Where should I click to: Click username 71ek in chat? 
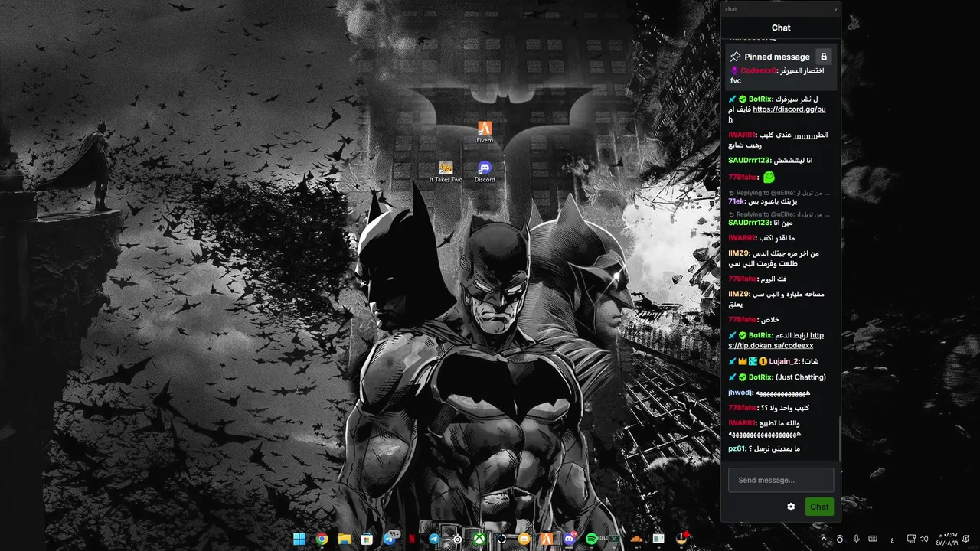click(x=737, y=201)
